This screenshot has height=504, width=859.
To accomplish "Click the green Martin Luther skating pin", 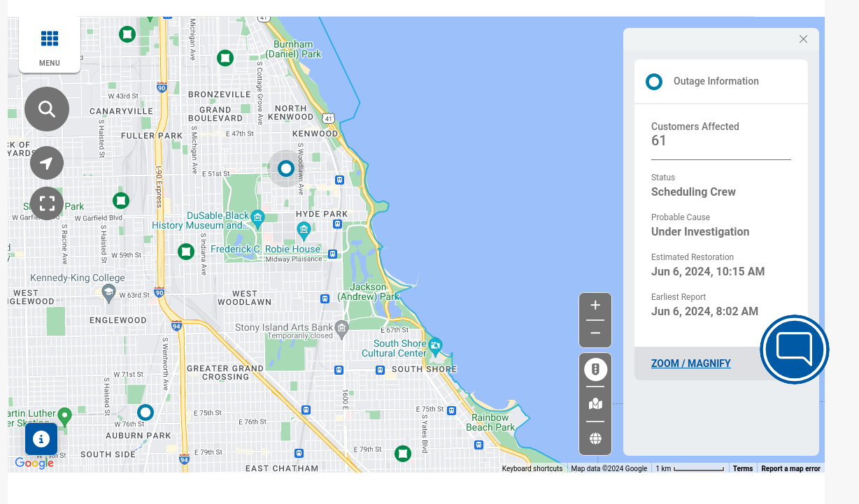I will tap(65, 417).
